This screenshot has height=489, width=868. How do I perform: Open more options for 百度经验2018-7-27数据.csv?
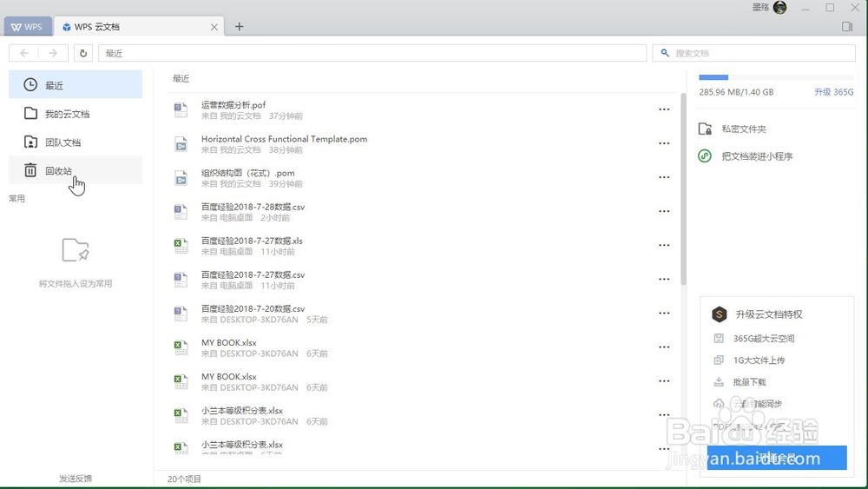click(664, 279)
